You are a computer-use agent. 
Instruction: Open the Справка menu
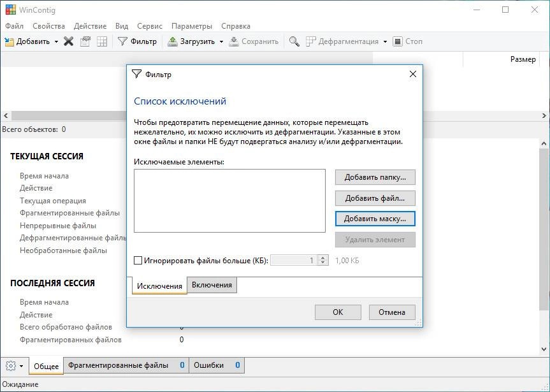click(x=236, y=26)
